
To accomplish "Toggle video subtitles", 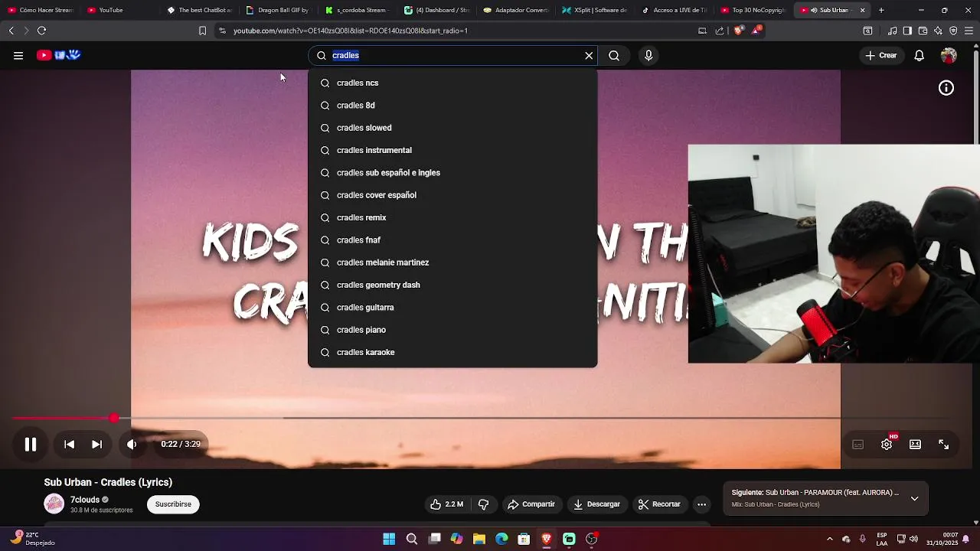I will (858, 445).
